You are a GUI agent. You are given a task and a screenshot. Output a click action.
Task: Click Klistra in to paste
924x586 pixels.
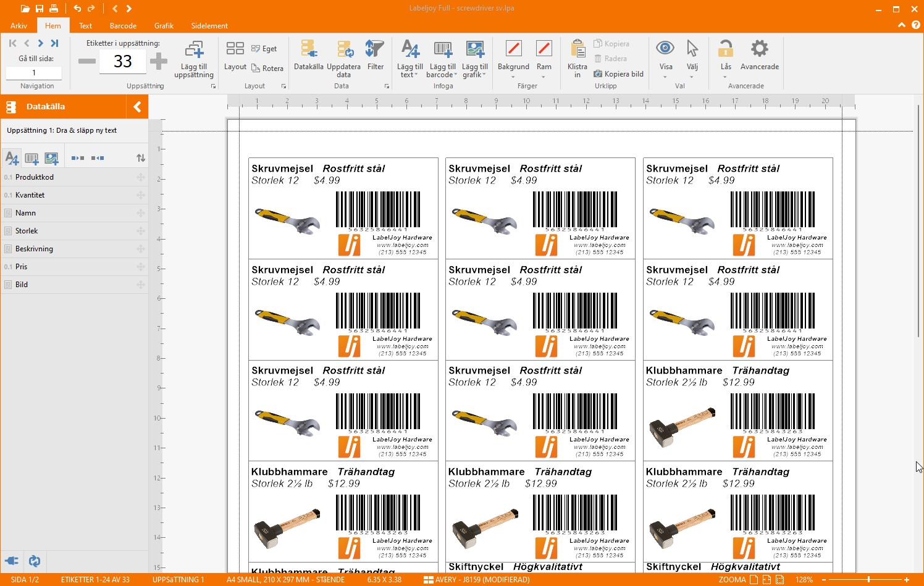coord(577,59)
